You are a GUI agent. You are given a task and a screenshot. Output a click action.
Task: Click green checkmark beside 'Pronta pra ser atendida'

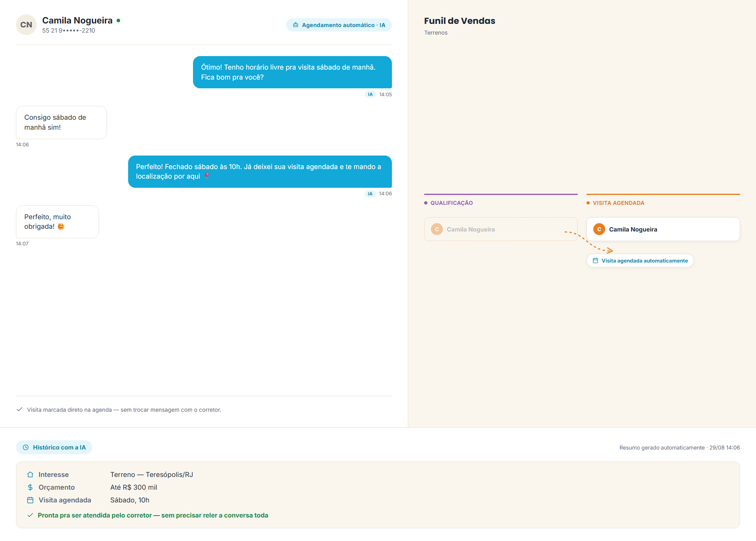point(30,515)
